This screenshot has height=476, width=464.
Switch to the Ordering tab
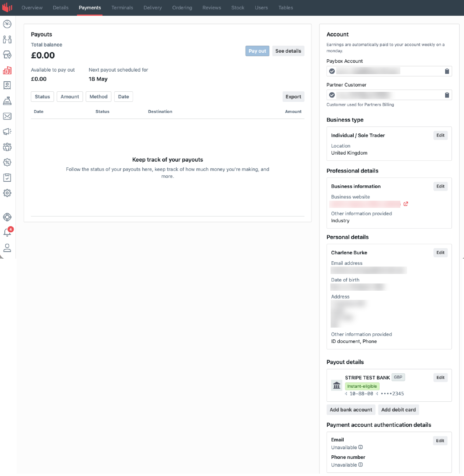tap(182, 7)
